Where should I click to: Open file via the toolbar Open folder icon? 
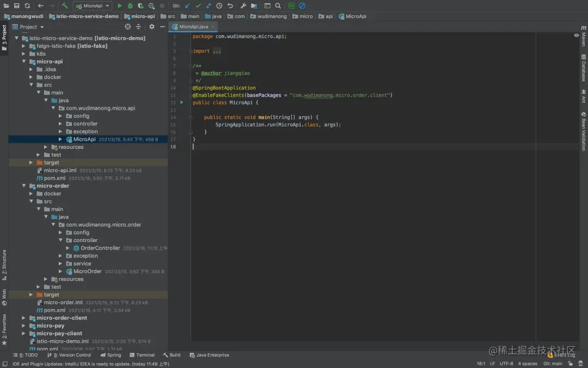point(7,5)
